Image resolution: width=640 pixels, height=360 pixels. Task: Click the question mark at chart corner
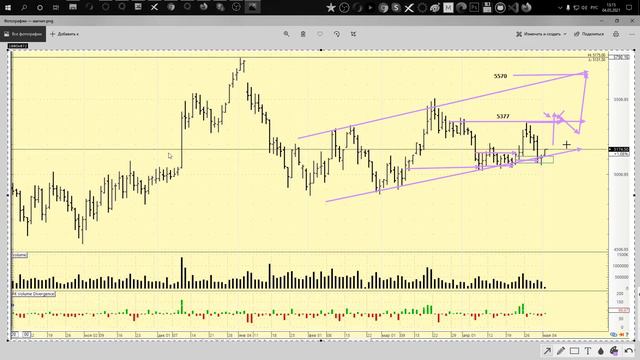627,334
